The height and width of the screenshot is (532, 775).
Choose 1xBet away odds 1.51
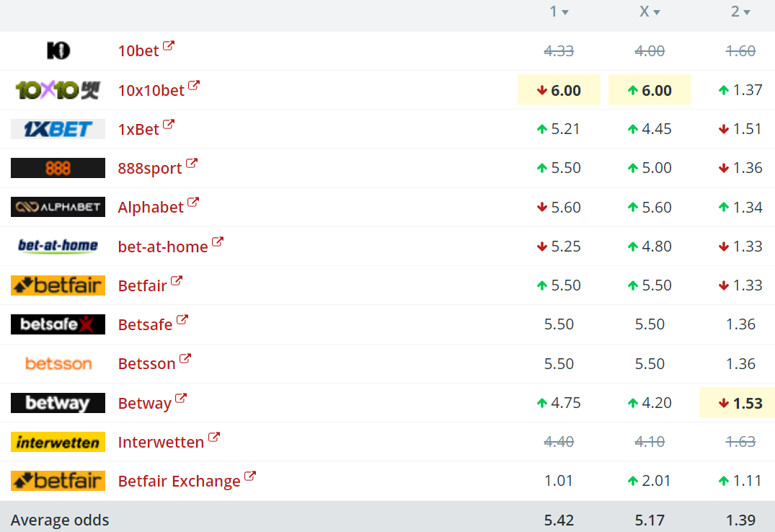coord(740,129)
